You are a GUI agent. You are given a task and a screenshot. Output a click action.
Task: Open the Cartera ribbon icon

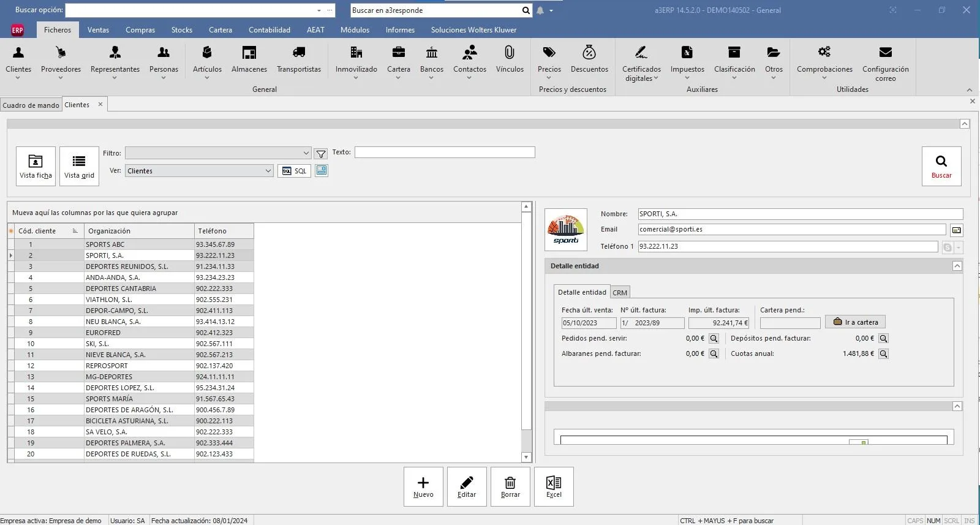tap(399, 61)
